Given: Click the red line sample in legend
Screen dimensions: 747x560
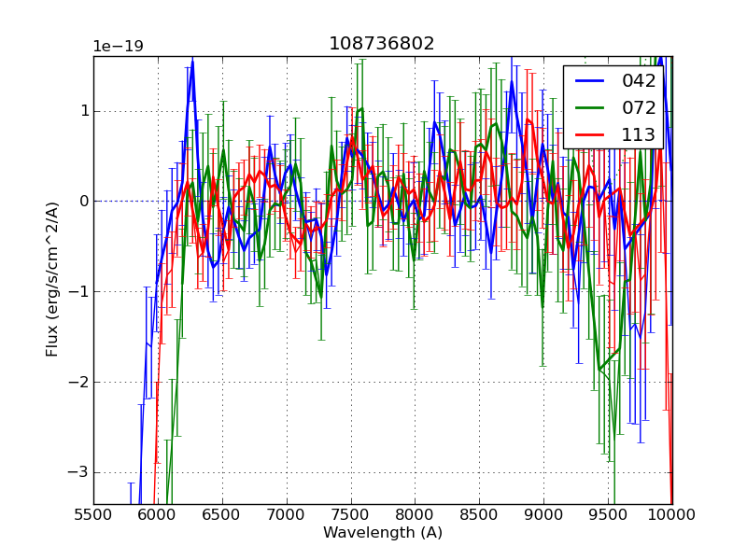Looking at the screenshot, I should pos(587,135).
